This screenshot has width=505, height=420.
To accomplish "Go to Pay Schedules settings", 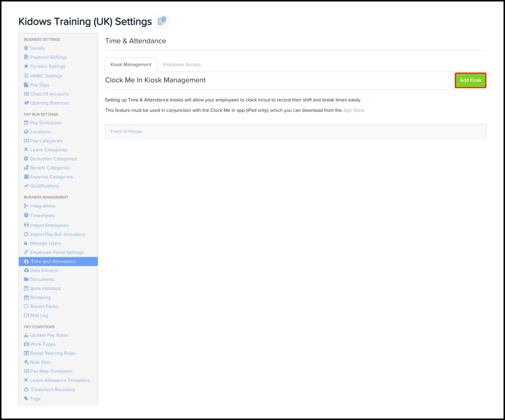I will pos(46,123).
